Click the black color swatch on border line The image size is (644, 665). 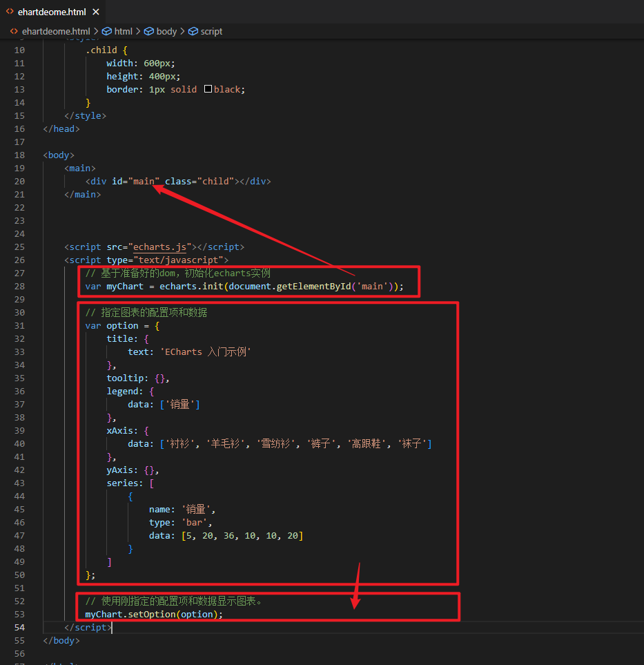pyautogui.click(x=208, y=89)
